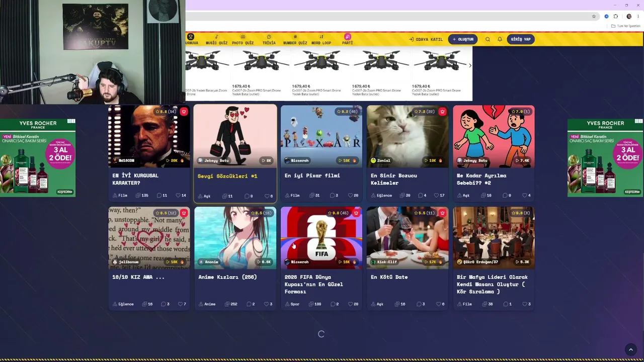The width and height of the screenshot is (644, 362).
Task: Select the "Spor" tag on the FIFA card
Action: click(x=292, y=304)
